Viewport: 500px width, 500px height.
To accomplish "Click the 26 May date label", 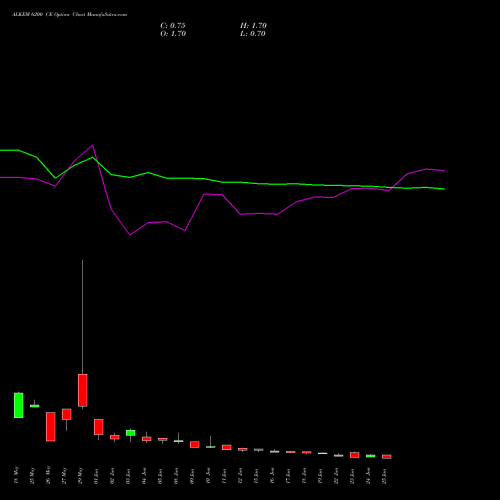I will (48, 475).
